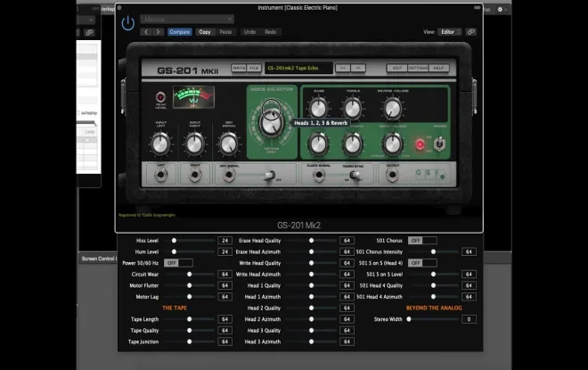Screen dimensions: 588x370
Task: Click the knob directly below Treble
Action: click(x=353, y=144)
